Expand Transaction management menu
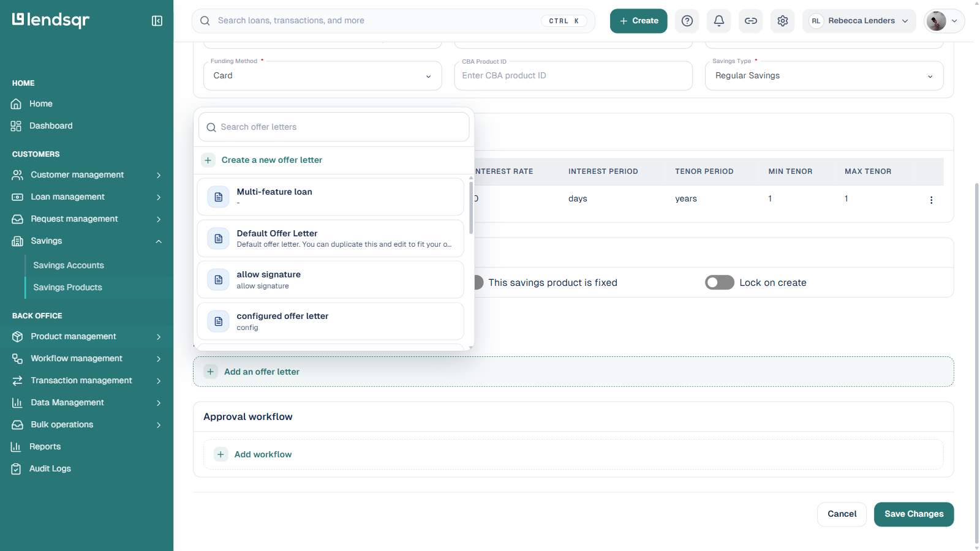This screenshot has width=980, height=551. 87,381
